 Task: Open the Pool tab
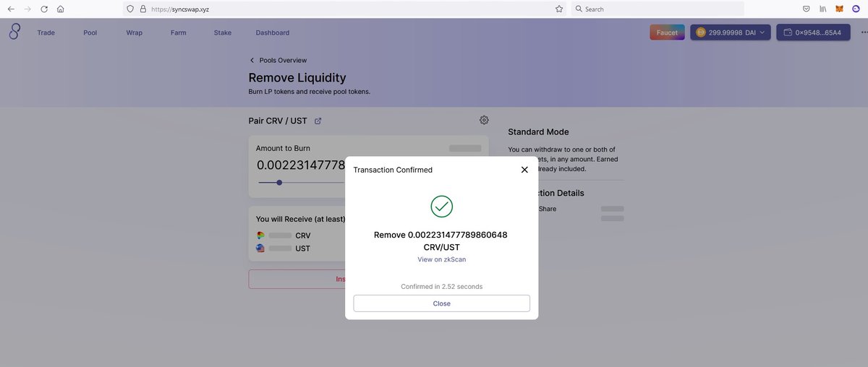pos(90,33)
